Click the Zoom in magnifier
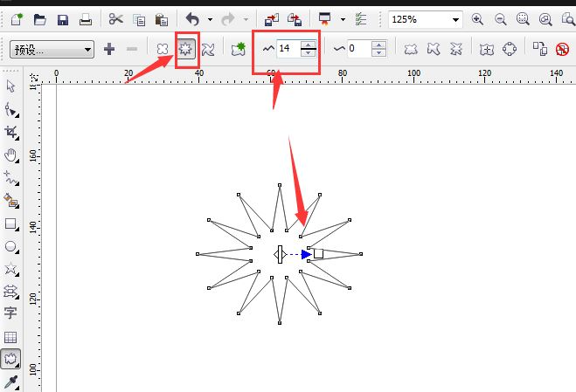The image size is (576, 392). tap(477, 19)
